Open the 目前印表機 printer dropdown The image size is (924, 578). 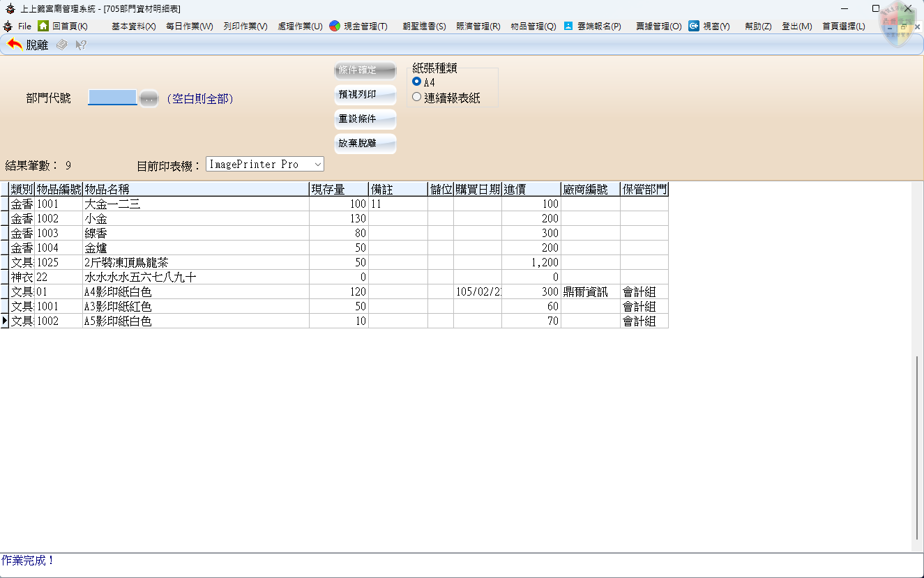point(317,165)
